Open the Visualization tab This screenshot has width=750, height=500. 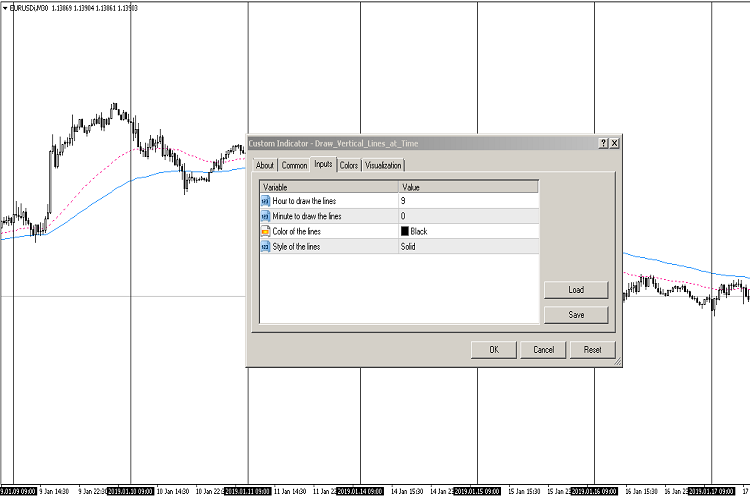pos(383,166)
